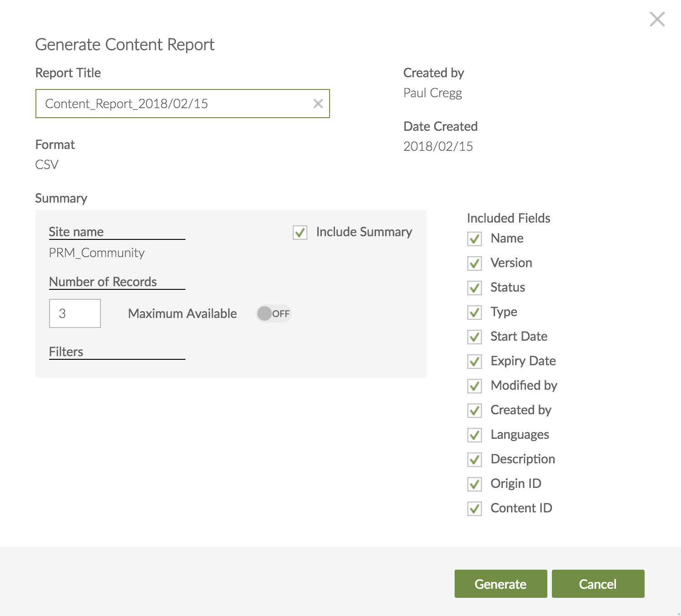
Task: Uncheck the Version field checkbox
Action: 475,263
